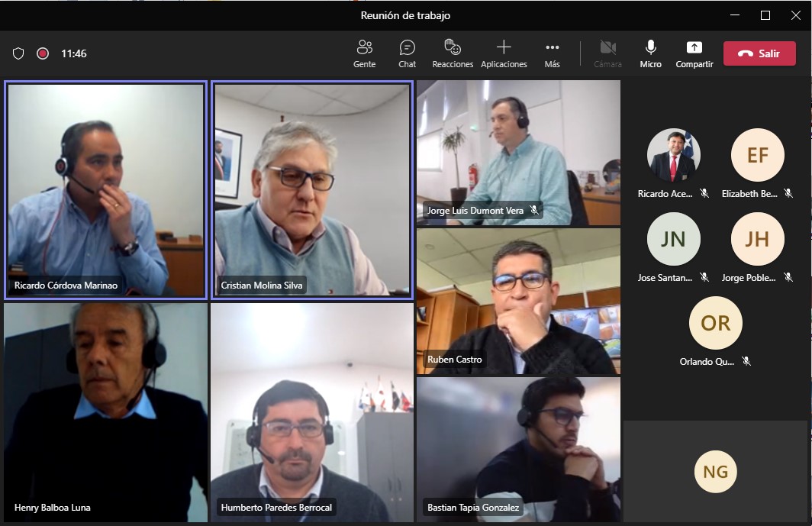The width and height of the screenshot is (812, 526).
Task: Click the NG participant avatar
Action: coord(715,472)
